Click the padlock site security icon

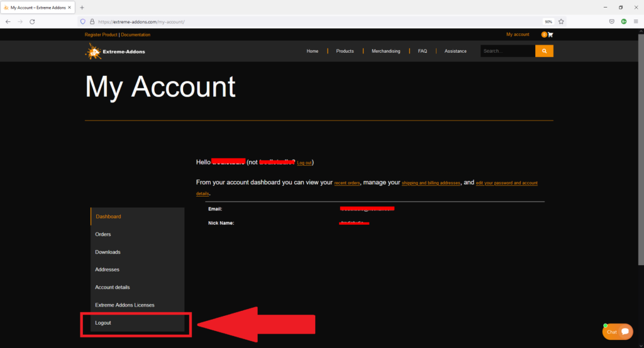coord(92,22)
